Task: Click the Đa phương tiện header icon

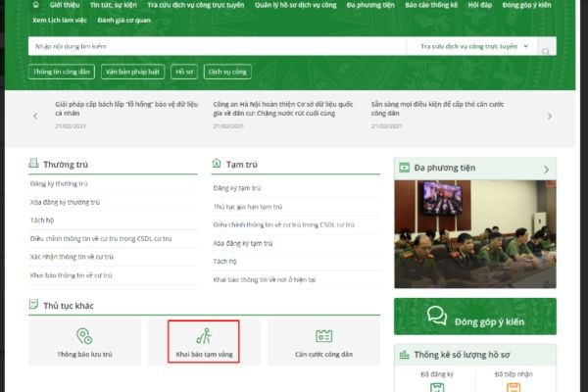Action: [405, 169]
